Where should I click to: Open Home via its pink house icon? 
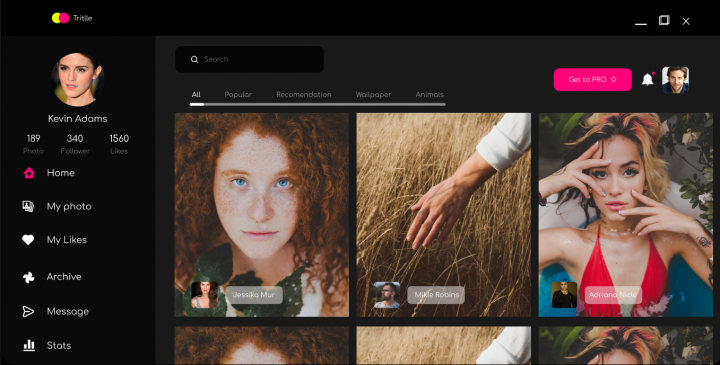pos(29,173)
